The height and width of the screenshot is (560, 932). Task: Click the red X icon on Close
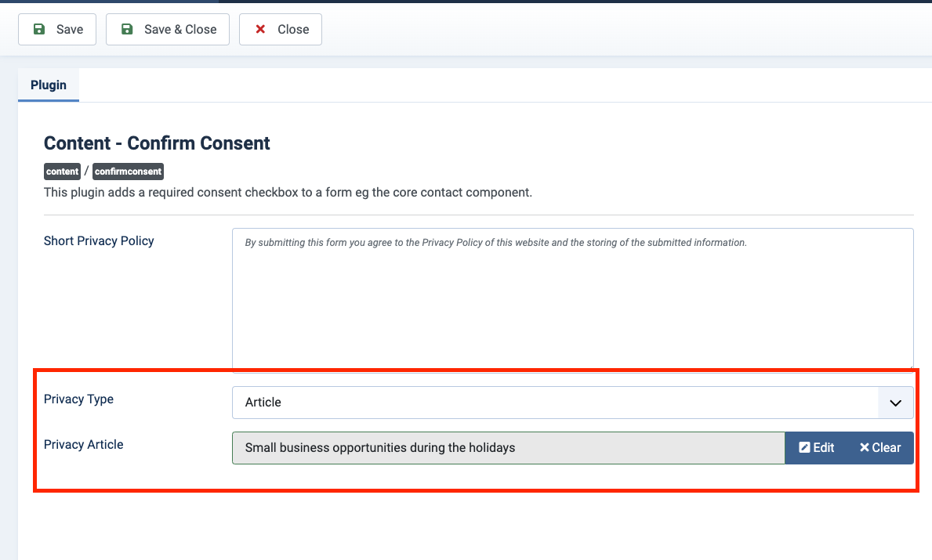(260, 30)
